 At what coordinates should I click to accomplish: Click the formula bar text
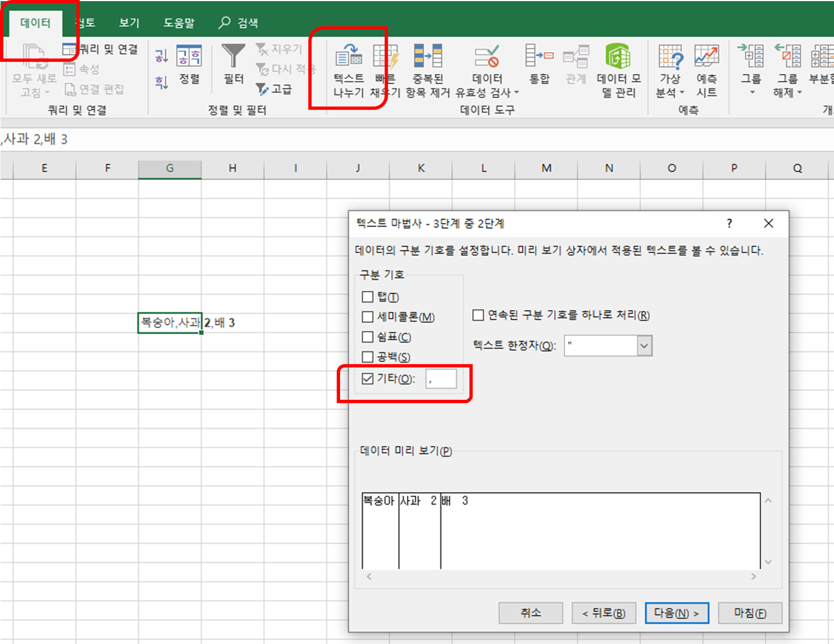click(x=34, y=139)
